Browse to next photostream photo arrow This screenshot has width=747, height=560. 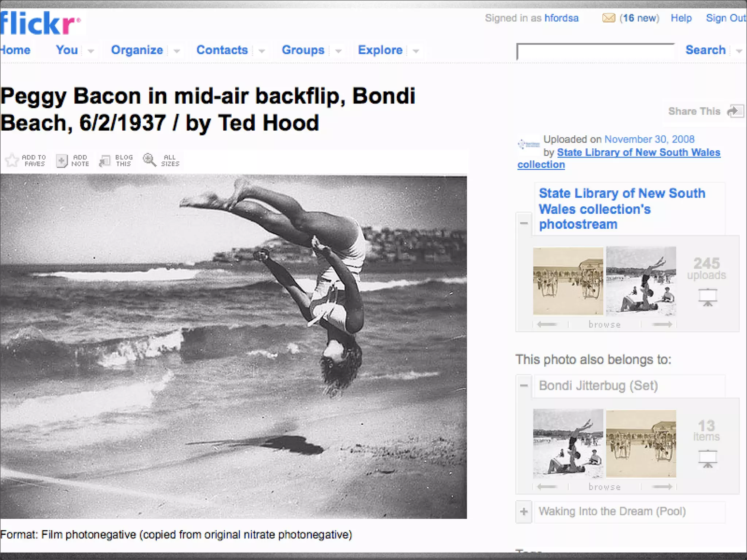click(x=662, y=324)
